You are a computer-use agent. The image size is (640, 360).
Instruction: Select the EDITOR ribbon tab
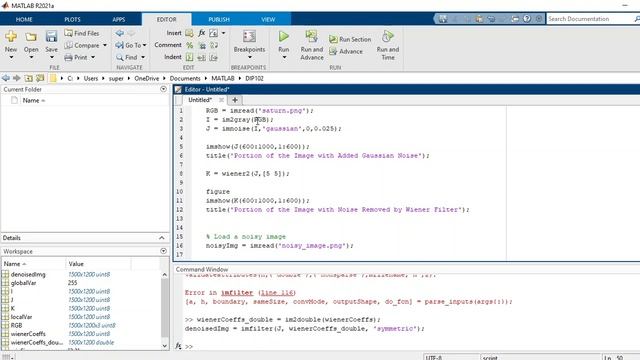point(167,19)
